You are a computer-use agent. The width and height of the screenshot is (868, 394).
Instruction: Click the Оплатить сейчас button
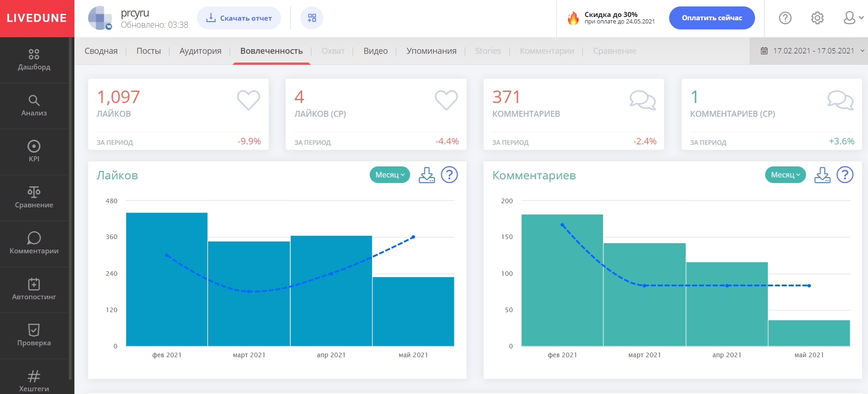coord(711,18)
